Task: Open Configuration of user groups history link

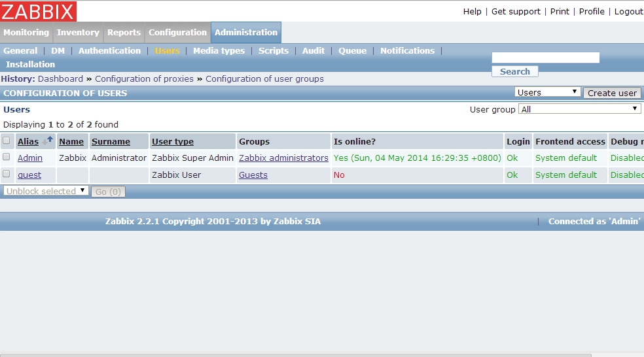Action: click(x=264, y=78)
